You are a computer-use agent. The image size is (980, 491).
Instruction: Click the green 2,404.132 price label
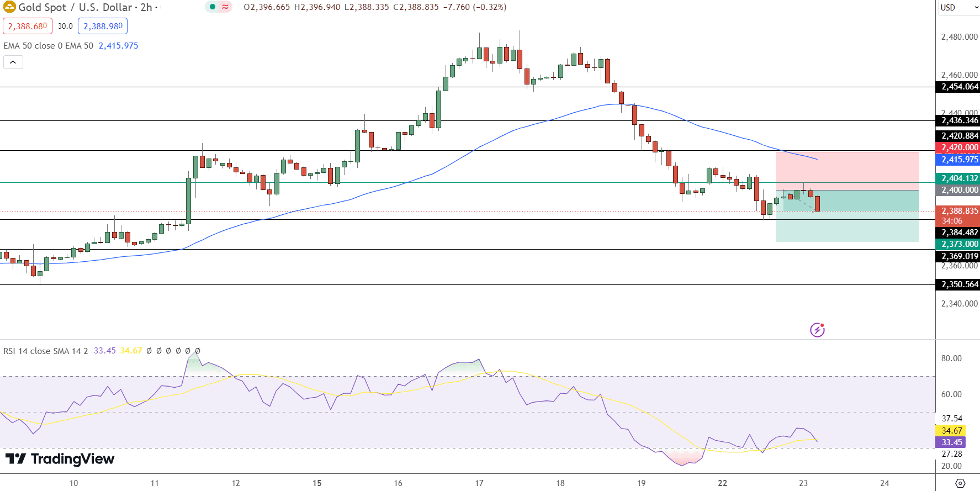tap(958, 178)
